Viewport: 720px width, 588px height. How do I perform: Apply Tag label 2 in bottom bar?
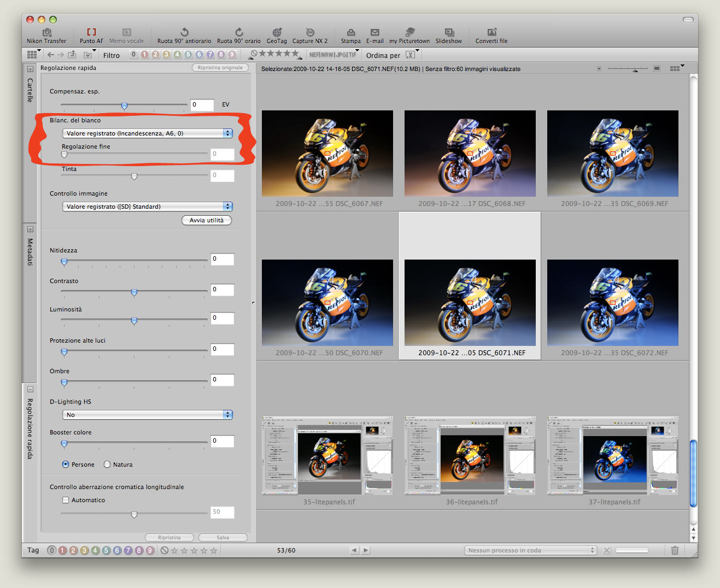click(73, 550)
